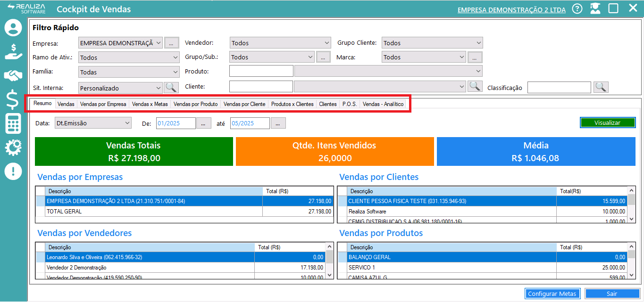
Task: Open the calculator icon in sidebar
Action: [x=13, y=124]
